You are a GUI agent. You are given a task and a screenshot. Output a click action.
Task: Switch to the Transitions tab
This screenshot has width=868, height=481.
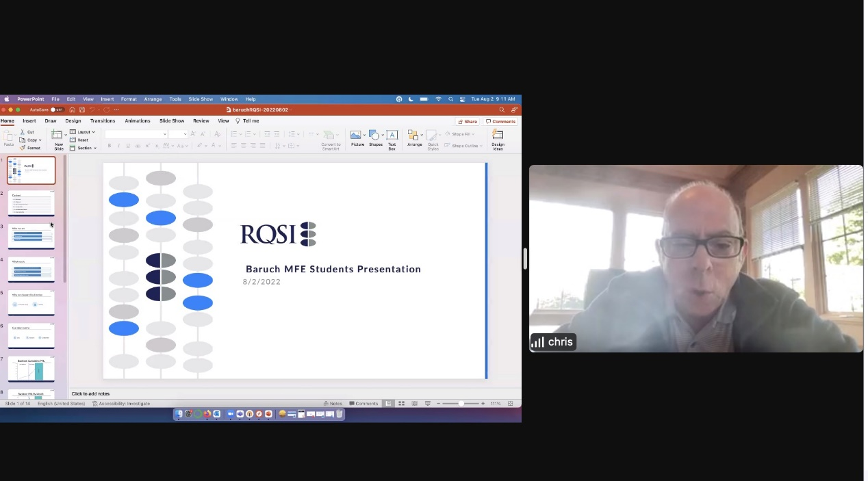pos(103,121)
